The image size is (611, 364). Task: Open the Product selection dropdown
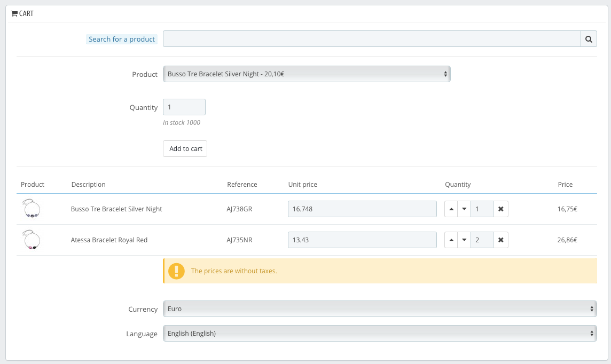[307, 74]
